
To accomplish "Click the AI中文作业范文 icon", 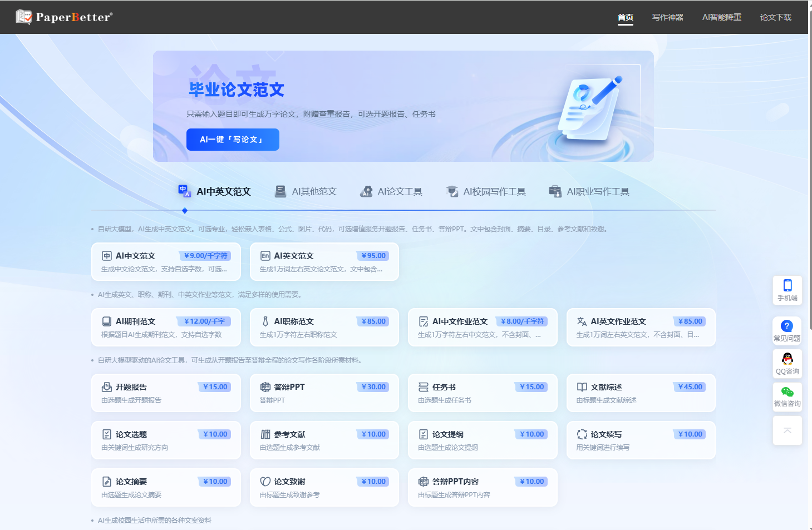I will pos(424,321).
